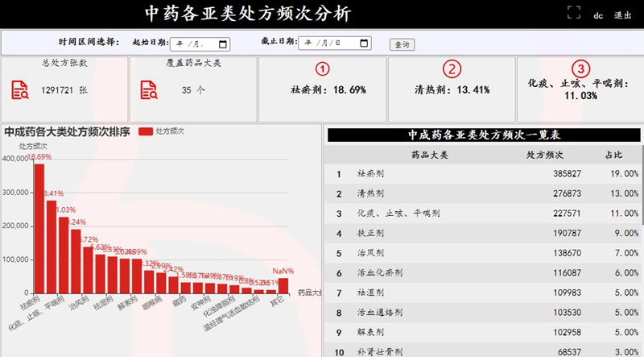Open calendar picker for 截止日期
This screenshot has width=644, height=357.
click(364, 43)
